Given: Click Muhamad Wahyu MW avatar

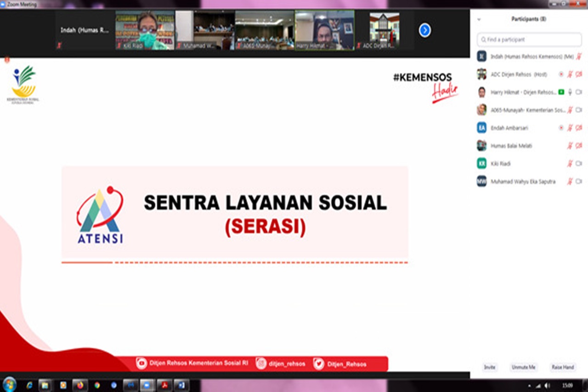Looking at the screenshot, I should [481, 182].
